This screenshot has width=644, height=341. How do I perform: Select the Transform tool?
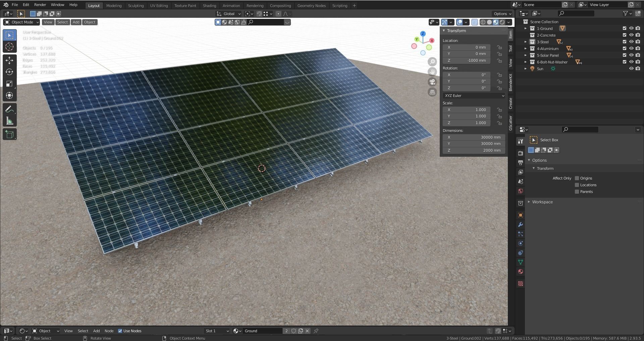pos(9,96)
